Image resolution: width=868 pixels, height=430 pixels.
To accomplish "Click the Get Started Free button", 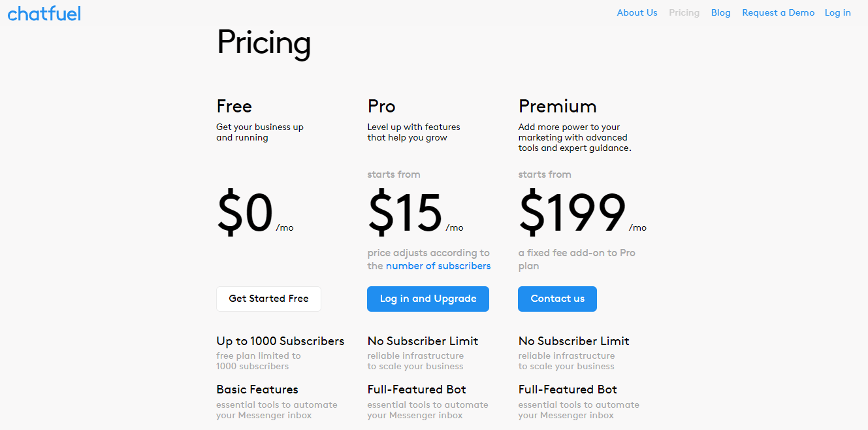I will 268,299.
